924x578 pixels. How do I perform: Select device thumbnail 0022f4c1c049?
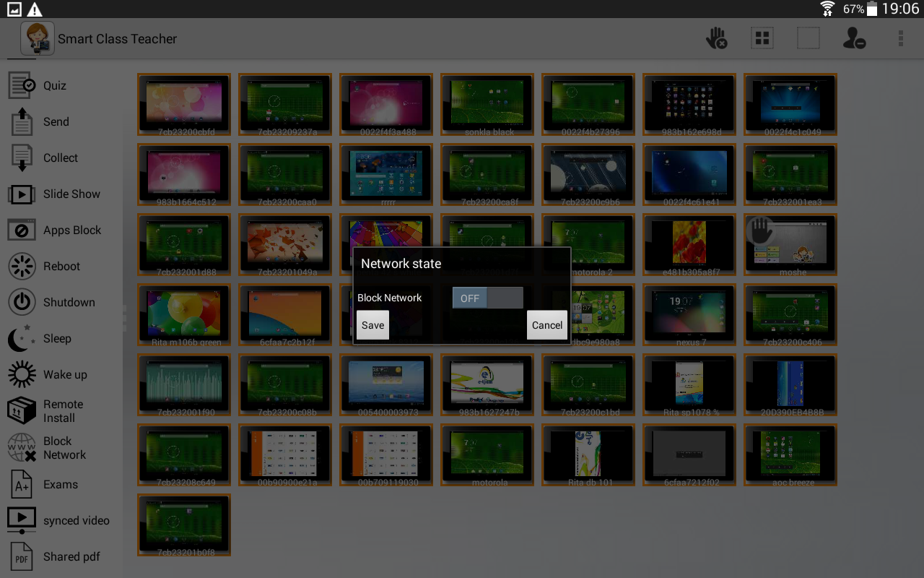[x=790, y=104]
